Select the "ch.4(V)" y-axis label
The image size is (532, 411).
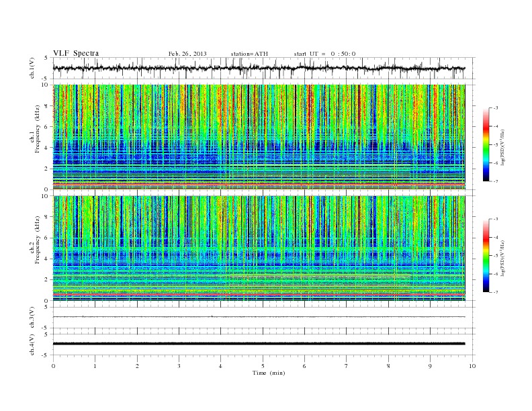coord(32,345)
